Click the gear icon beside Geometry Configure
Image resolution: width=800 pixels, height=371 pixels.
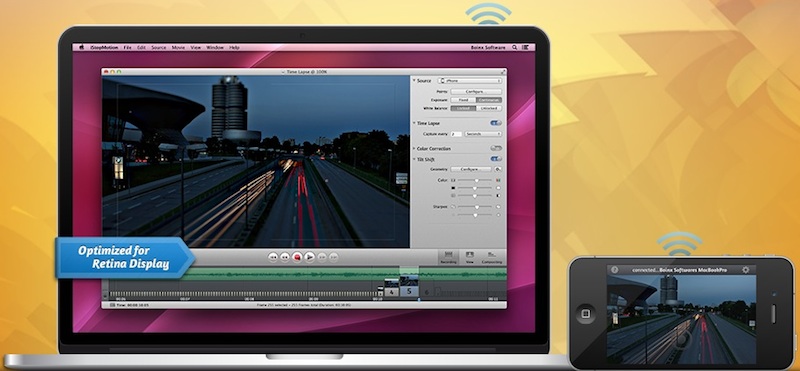498,169
